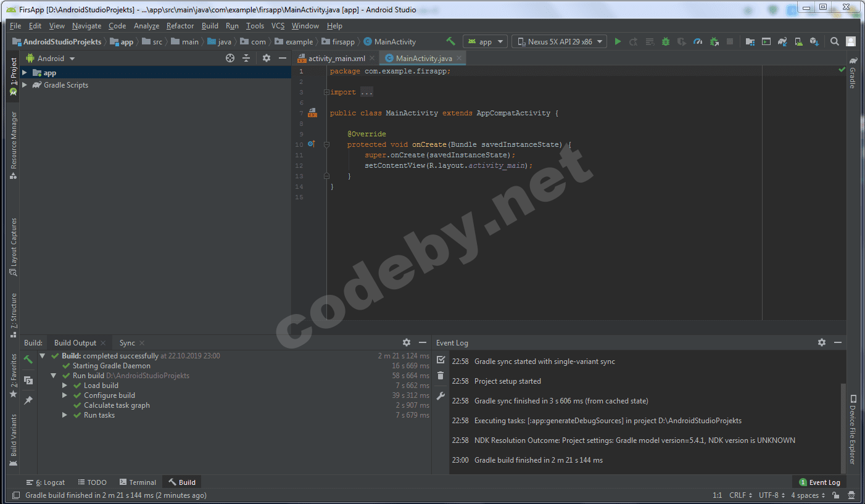Click the Event Log vertical scrollbar

(x=843, y=426)
